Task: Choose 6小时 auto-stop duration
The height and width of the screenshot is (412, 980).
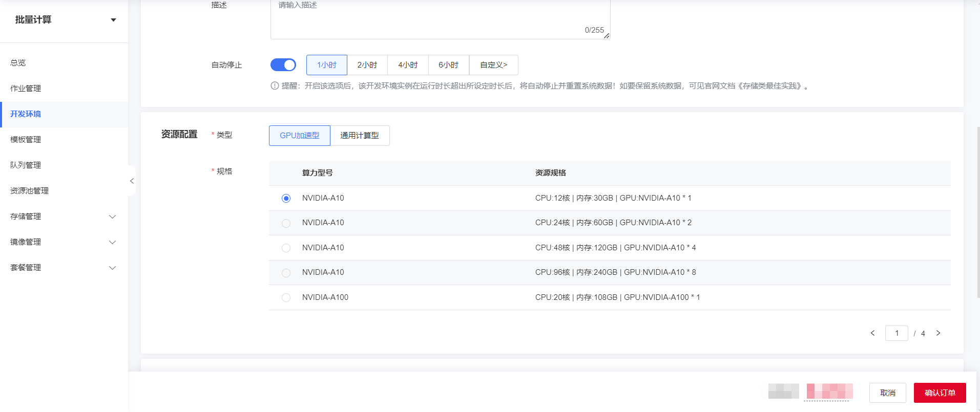Action: pyautogui.click(x=448, y=65)
